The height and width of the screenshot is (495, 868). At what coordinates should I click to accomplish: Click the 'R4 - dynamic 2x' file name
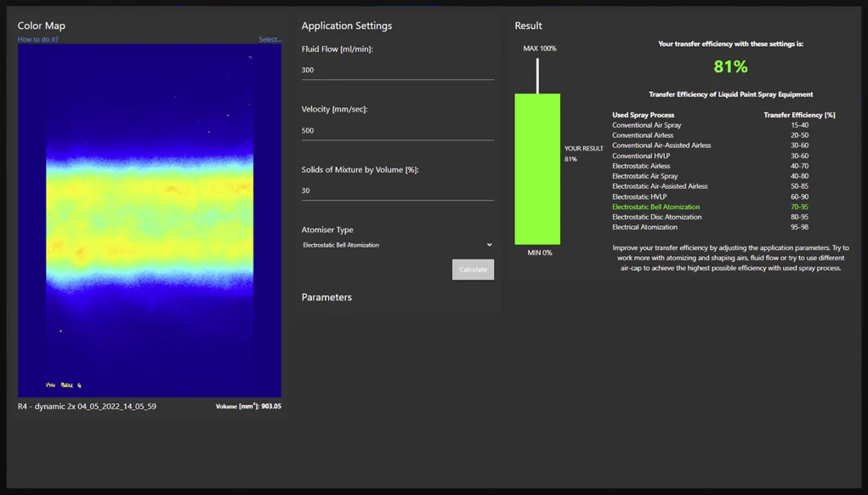click(x=87, y=407)
